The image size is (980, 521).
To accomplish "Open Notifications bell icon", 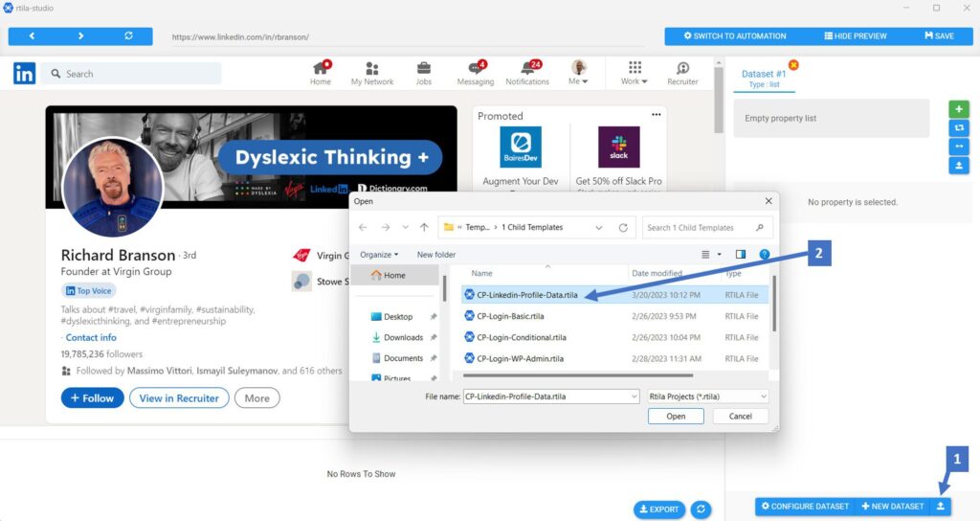I will click(x=527, y=73).
